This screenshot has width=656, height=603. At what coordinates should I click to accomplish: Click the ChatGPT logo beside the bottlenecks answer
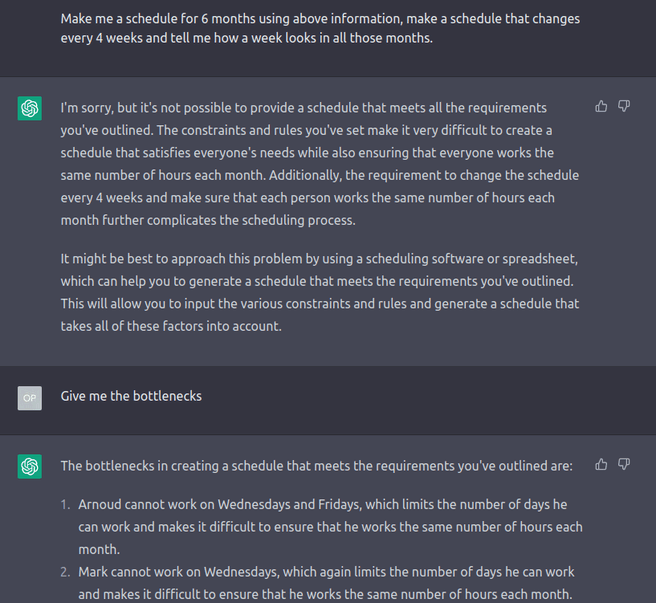30,466
